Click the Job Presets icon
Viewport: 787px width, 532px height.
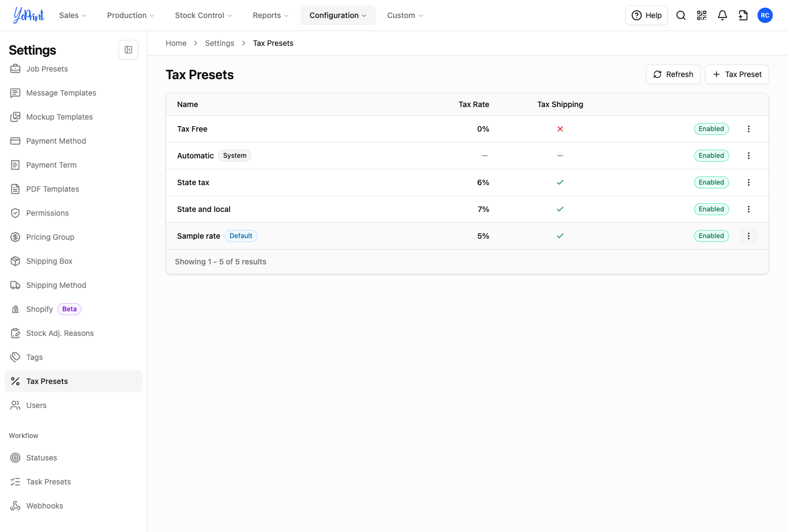[15, 69]
